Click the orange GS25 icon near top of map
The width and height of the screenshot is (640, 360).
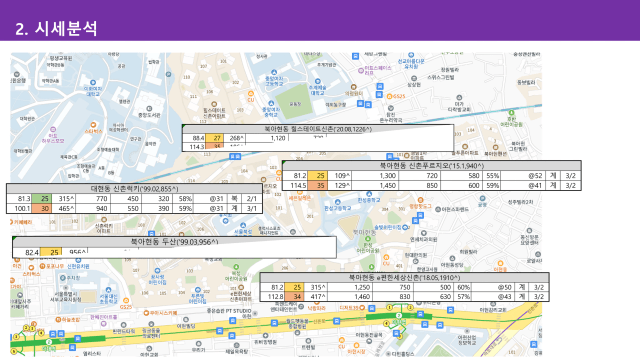pos(390,96)
